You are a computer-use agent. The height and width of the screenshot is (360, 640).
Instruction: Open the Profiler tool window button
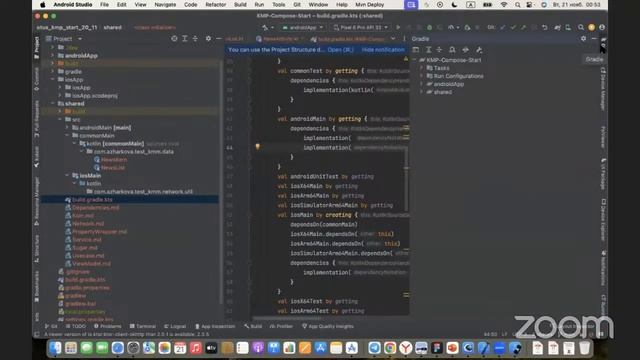pos(281,326)
